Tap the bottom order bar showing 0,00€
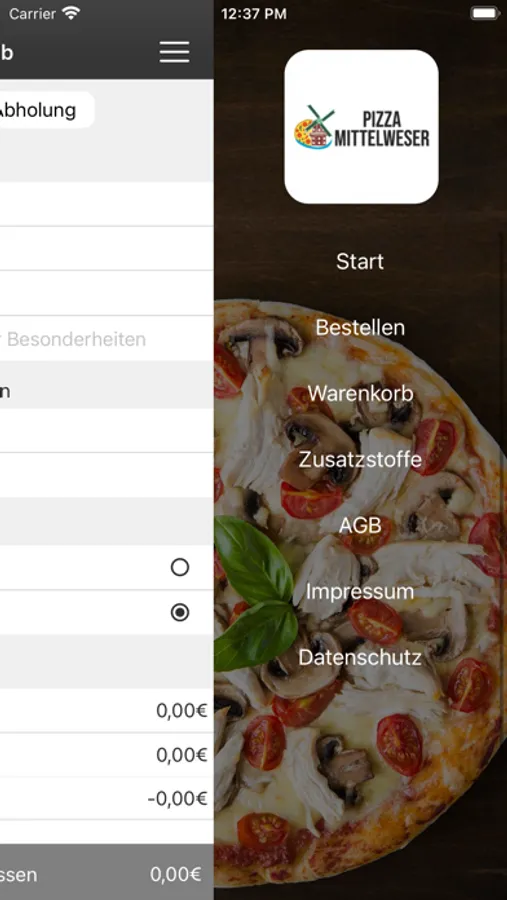The height and width of the screenshot is (900, 507). click(106, 872)
